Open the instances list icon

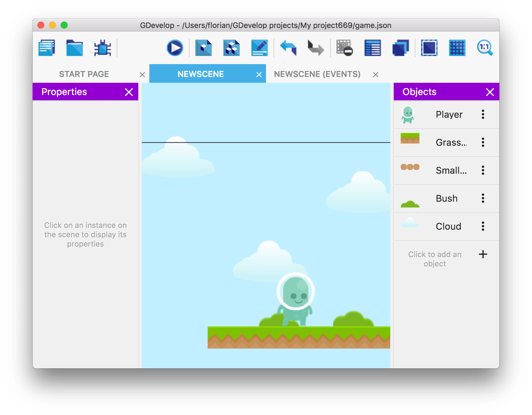point(372,48)
